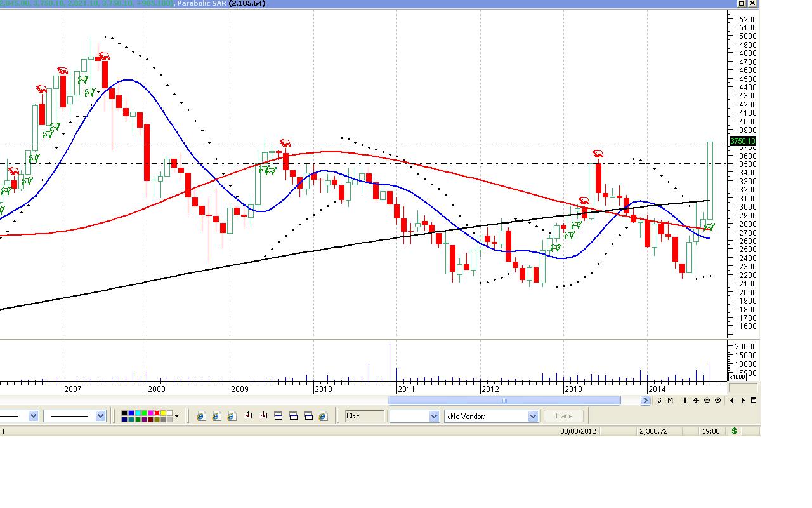Pick the black color swatch
The height and width of the screenshot is (508, 812).
[x=125, y=413]
